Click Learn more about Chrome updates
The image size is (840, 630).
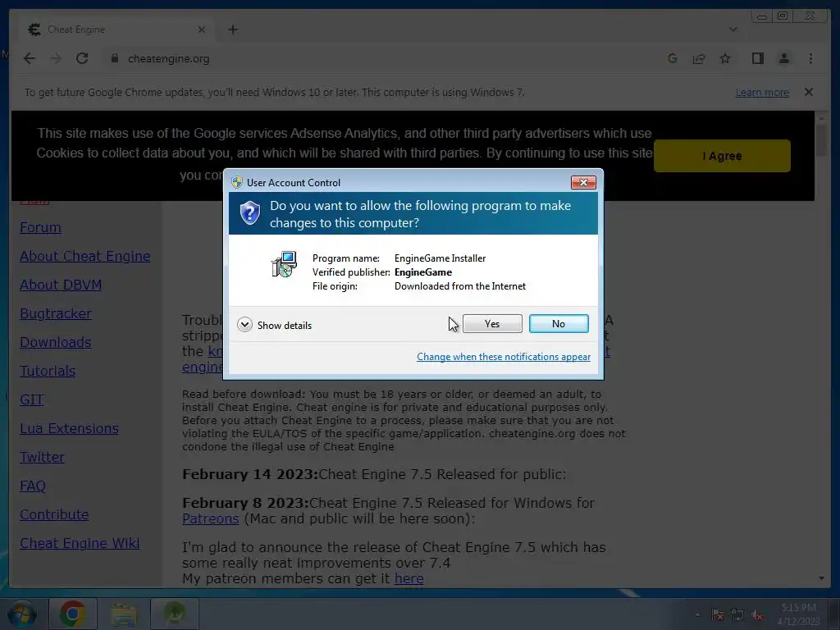coord(762,92)
